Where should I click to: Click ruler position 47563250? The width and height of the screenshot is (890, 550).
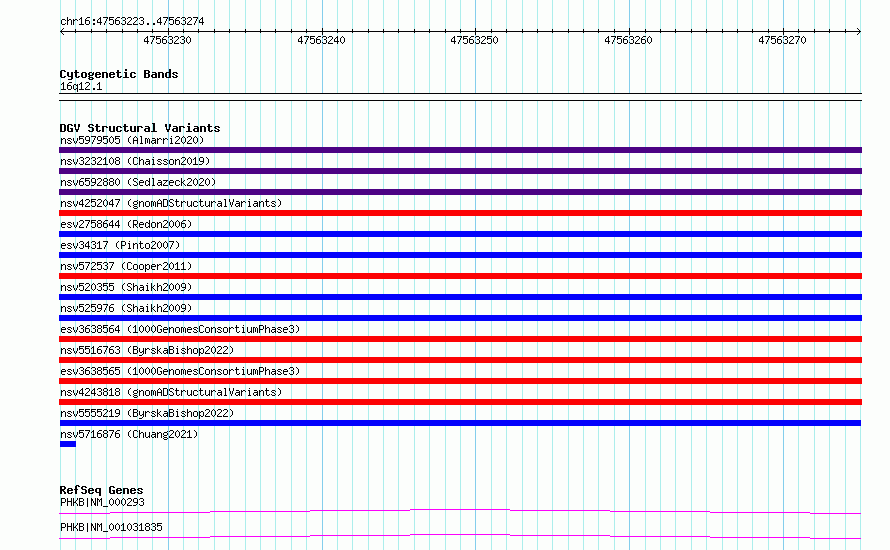point(475,40)
